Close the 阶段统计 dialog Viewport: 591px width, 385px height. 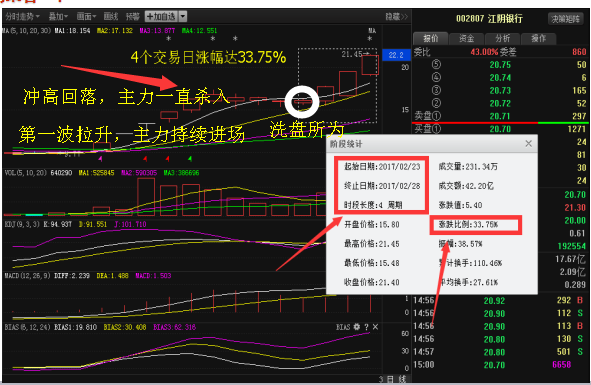(x=528, y=144)
